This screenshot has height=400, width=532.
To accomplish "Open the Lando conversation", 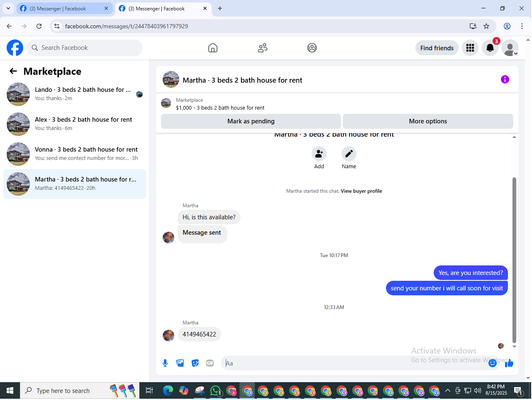I will pyautogui.click(x=75, y=94).
